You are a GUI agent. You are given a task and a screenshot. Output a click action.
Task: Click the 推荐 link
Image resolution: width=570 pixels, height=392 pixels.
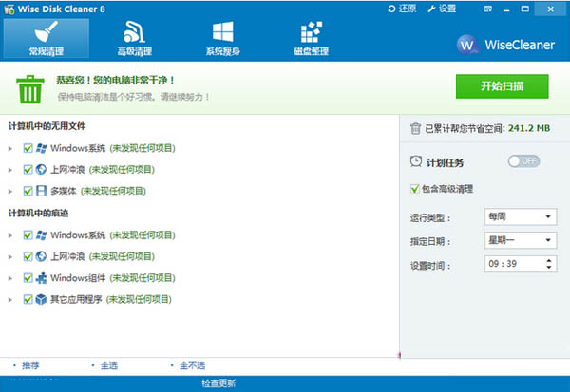(x=30, y=365)
